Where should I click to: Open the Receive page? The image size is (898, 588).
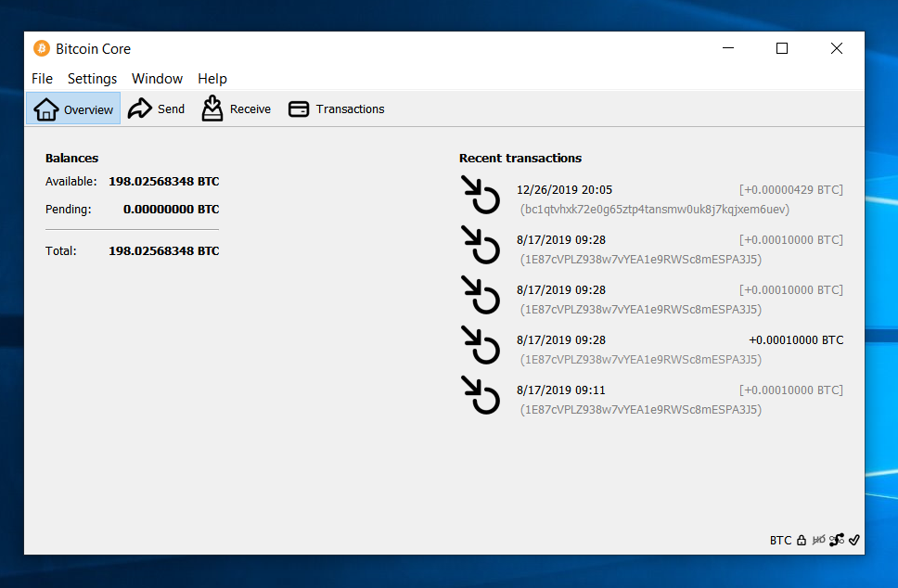coord(237,109)
